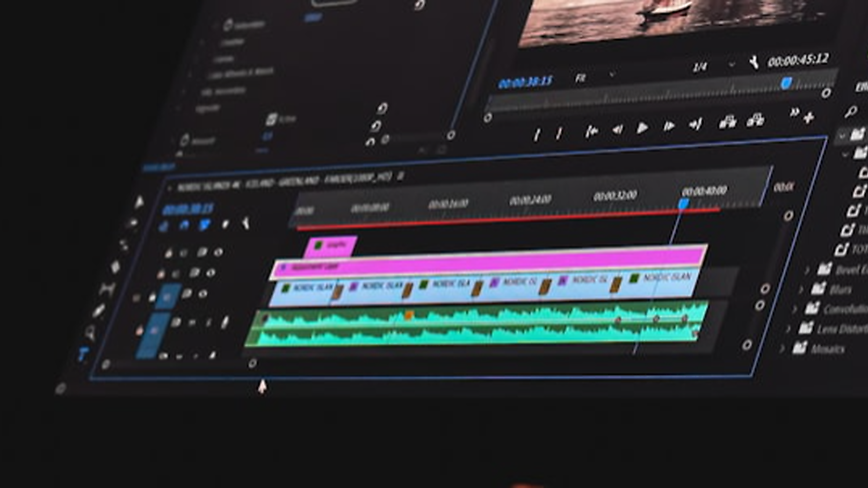Viewport: 868px width, 488px height.
Task: Click the Program Monitor blue playhead marker
Action: pos(786,83)
